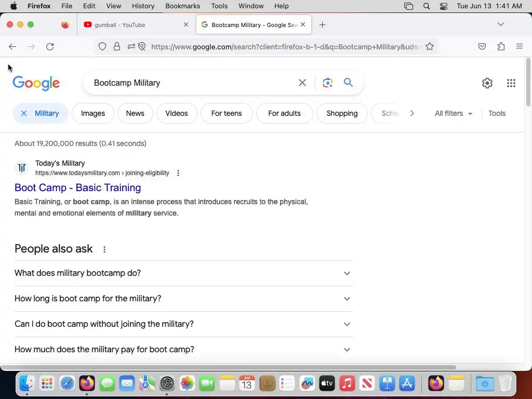This screenshot has height=399, width=532.
Task: Open the Apple menu
Action: tap(14, 6)
